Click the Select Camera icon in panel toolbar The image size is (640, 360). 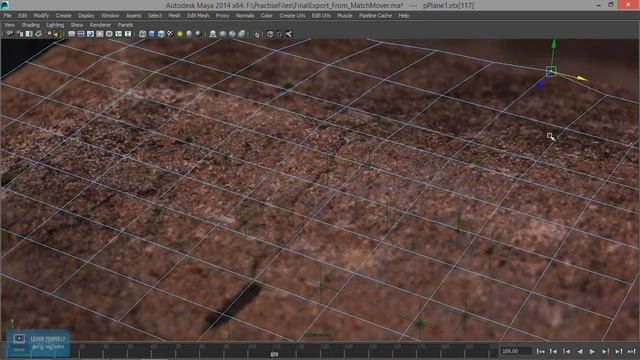click(10, 34)
